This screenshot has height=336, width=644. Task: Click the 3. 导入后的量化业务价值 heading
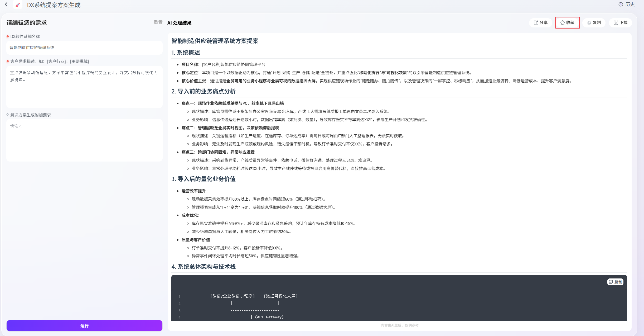click(203, 179)
